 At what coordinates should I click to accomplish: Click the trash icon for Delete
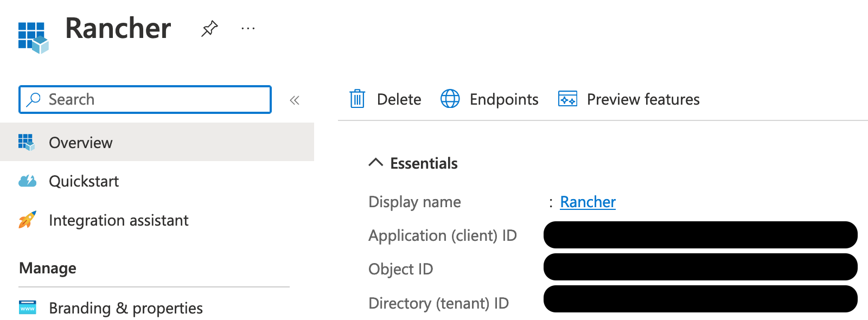pos(357,99)
